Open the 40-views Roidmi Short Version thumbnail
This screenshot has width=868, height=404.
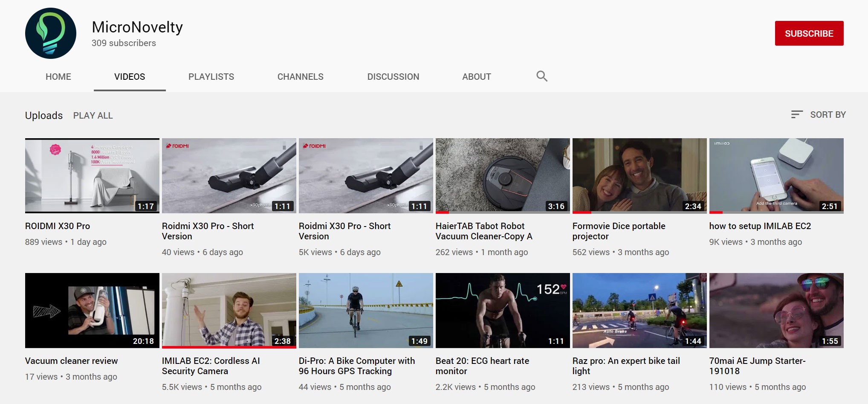pyautogui.click(x=229, y=176)
